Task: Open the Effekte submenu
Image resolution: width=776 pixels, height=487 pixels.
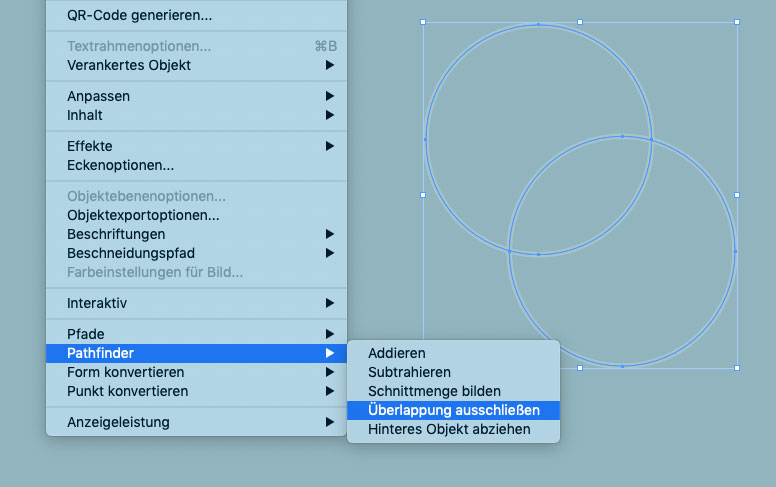Action: pos(196,146)
